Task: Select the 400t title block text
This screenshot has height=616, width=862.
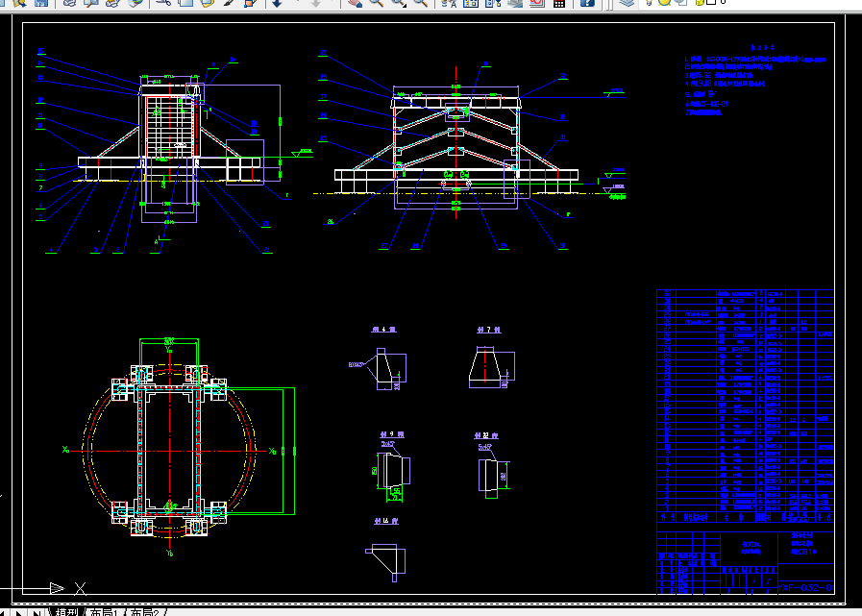Action: [x=751, y=544]
